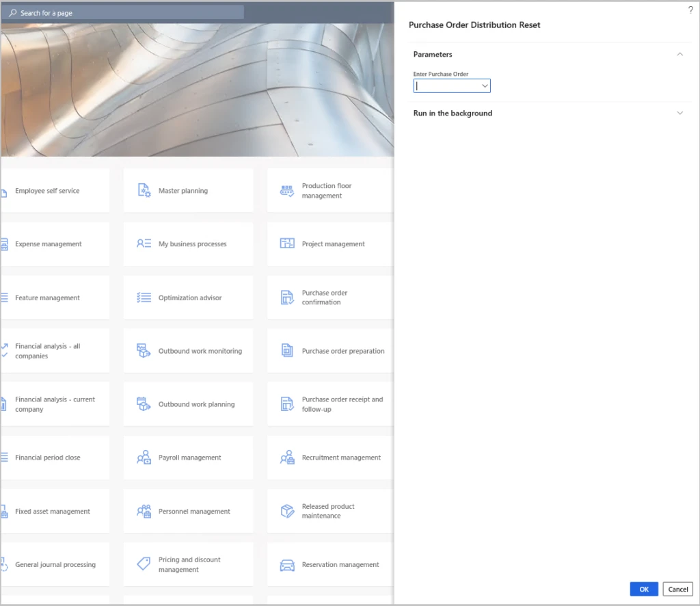The width and height of the screenshot is (700, 606).
Task: Expand the Run in the background section
Action: coord(680,113)
